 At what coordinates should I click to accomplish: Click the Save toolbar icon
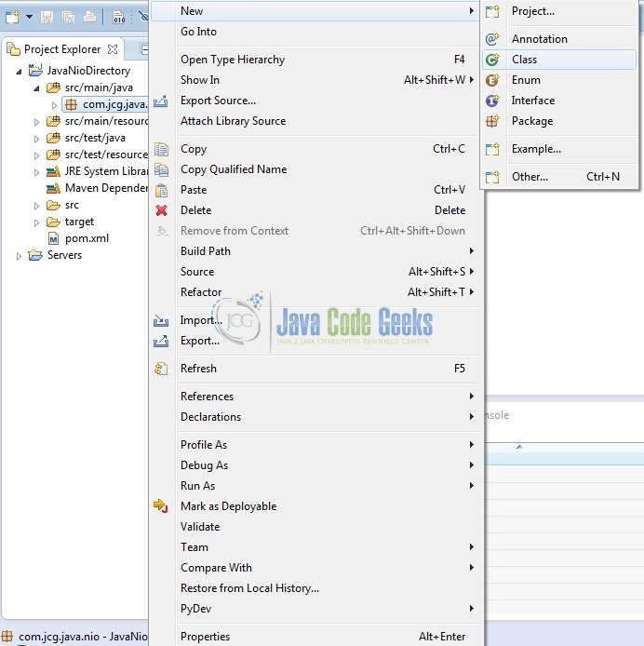(47, 17)
